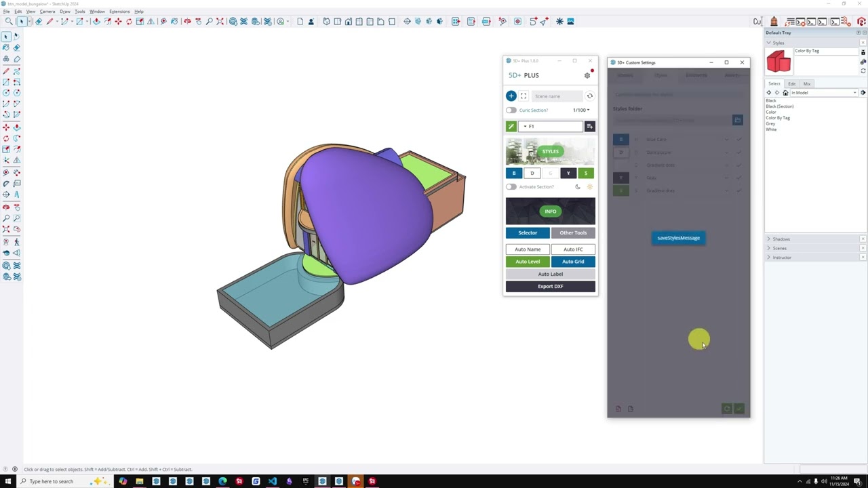Select the faded G style button

550,174
